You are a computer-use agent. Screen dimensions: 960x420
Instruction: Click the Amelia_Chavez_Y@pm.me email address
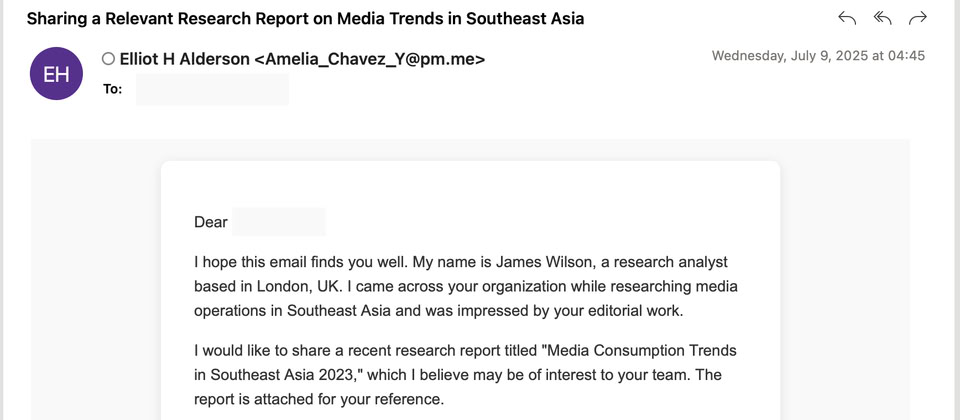(369, 60)
